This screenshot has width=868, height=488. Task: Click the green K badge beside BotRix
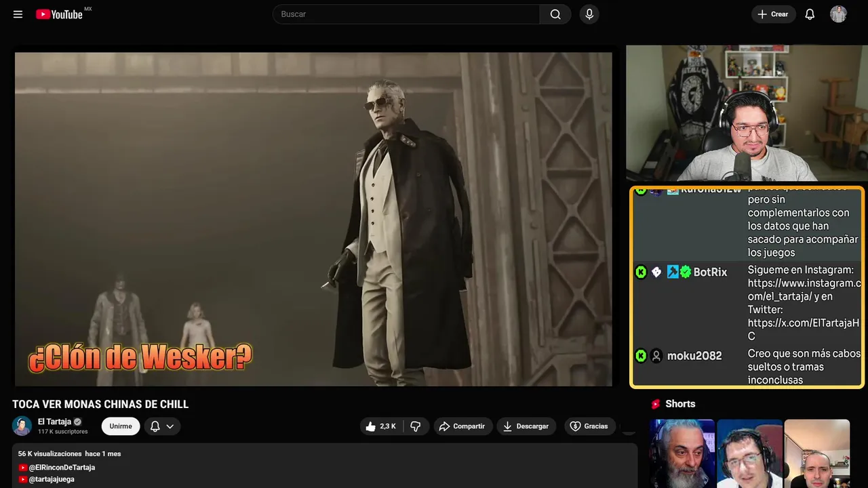pyautogui.click(x=641, y=272)
